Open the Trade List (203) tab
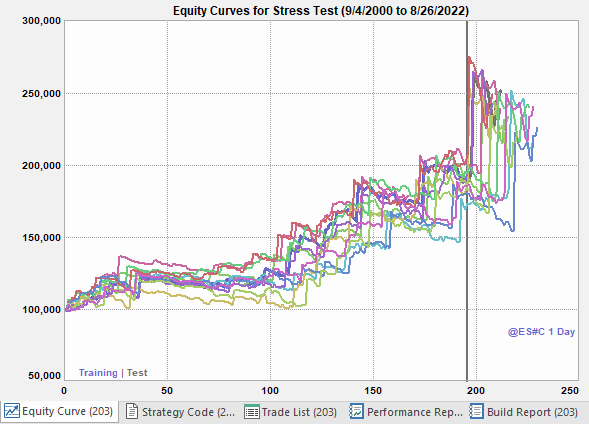589x424 pixels. 291,412
